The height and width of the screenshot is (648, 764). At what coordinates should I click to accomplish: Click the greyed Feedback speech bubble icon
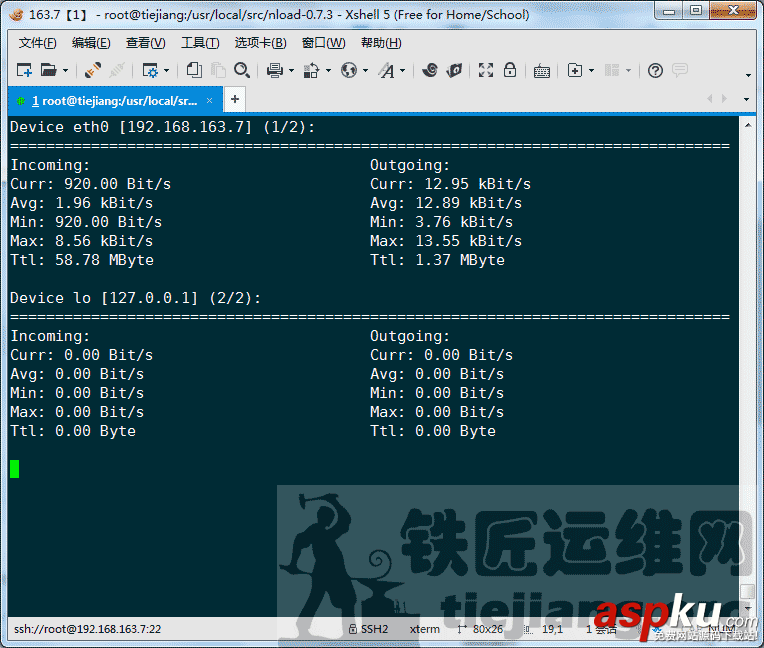click(680, 70)
